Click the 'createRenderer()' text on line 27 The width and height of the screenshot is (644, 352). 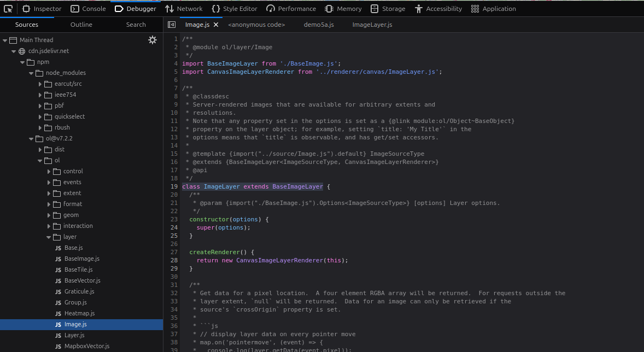[x=218, y=252]
